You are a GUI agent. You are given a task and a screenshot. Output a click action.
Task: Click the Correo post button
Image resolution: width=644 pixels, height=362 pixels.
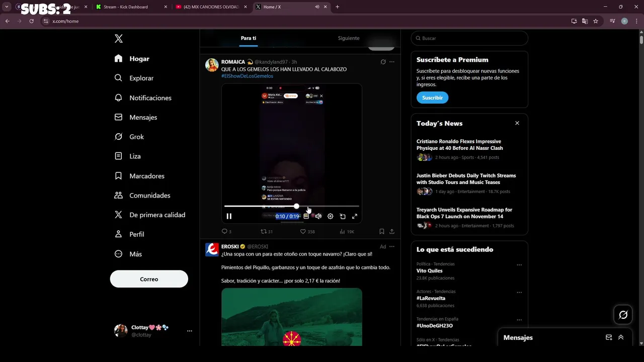149,279
